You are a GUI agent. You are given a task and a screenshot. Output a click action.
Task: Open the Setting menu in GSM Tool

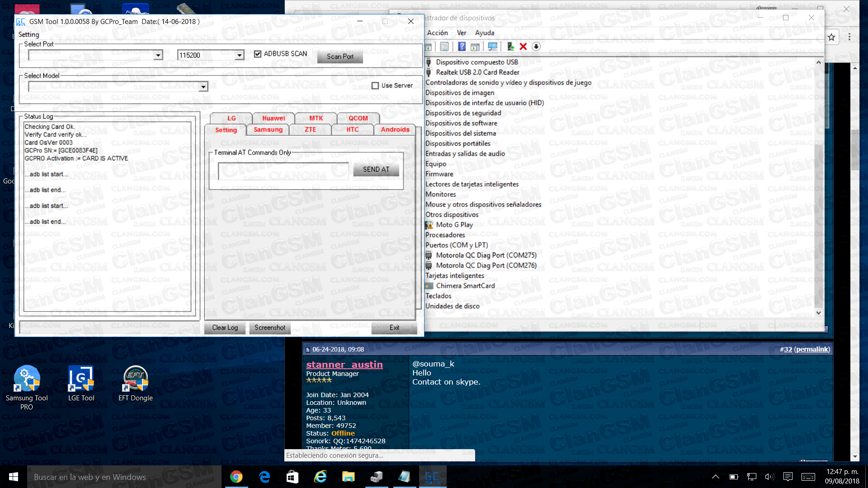click(28, 35)
